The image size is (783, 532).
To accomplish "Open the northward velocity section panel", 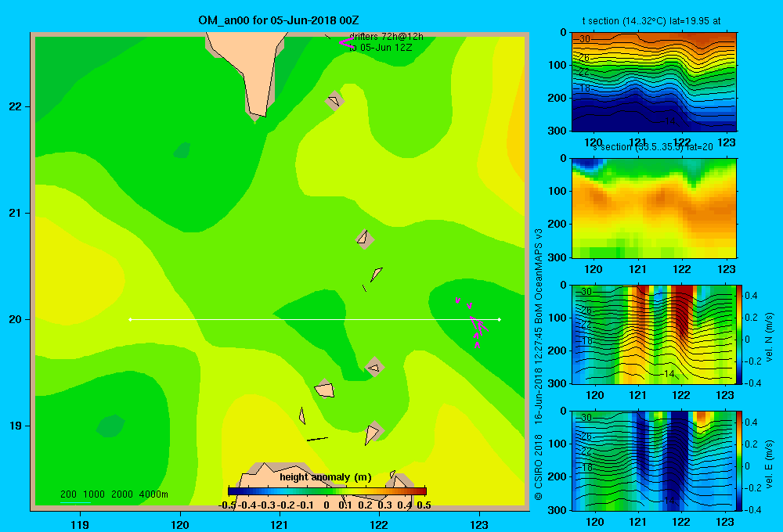I will click(654, 334).
